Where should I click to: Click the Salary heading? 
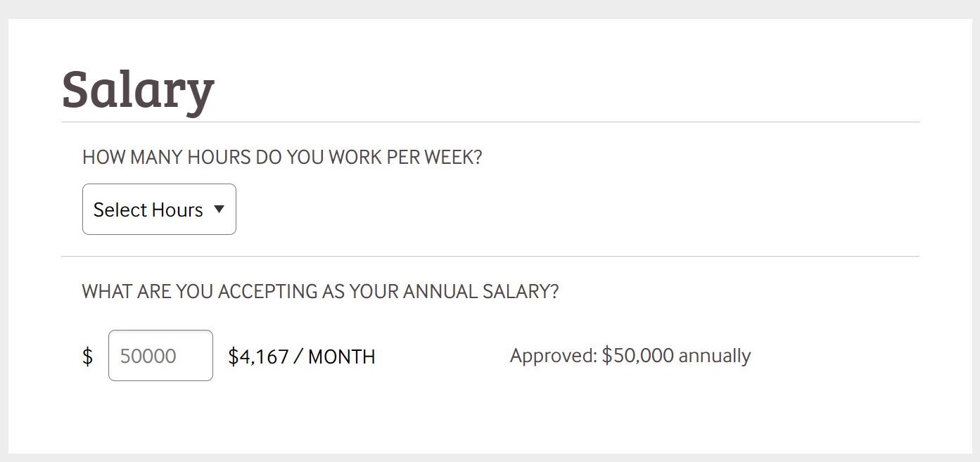point(138,89)
